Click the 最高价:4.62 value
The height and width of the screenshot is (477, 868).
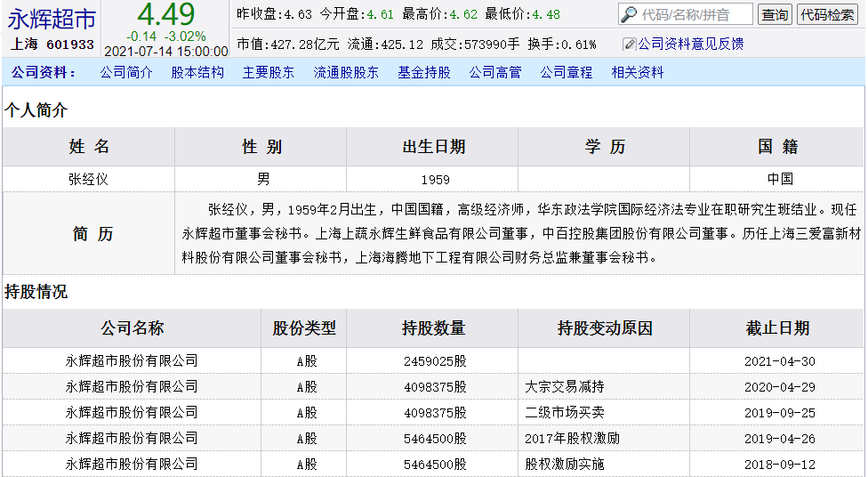click(x=439, y=14)
